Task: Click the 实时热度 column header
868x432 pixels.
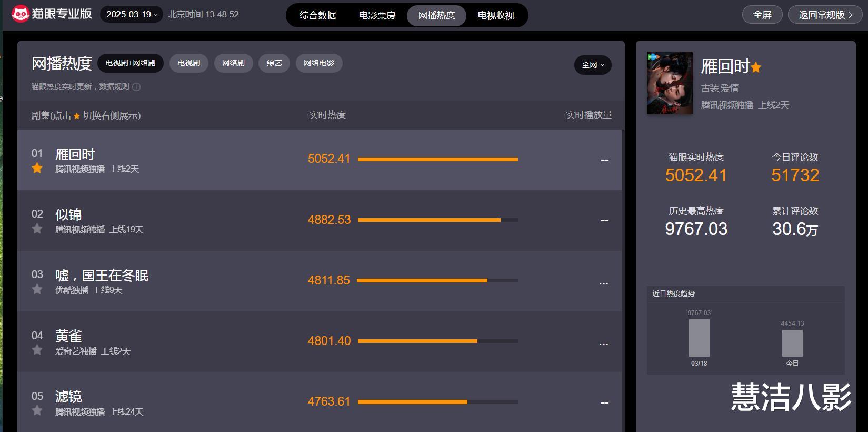Action: click(x=327, y=115)
